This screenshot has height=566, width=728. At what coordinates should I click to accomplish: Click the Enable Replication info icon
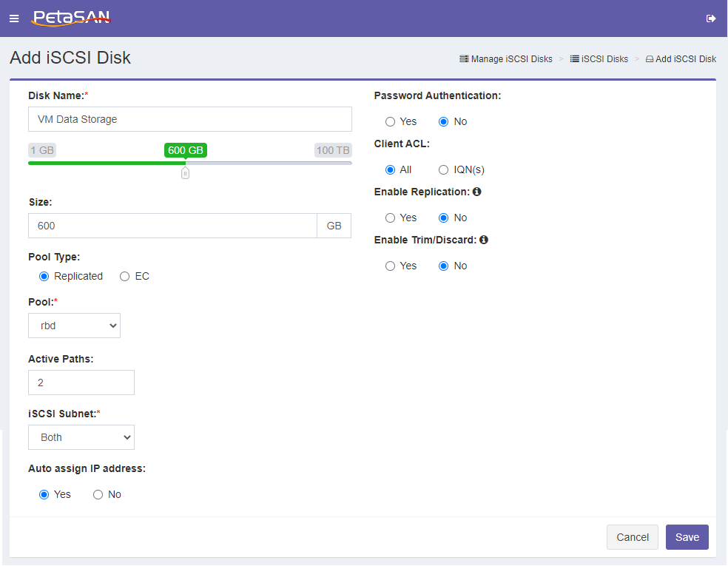pos(476,192)
